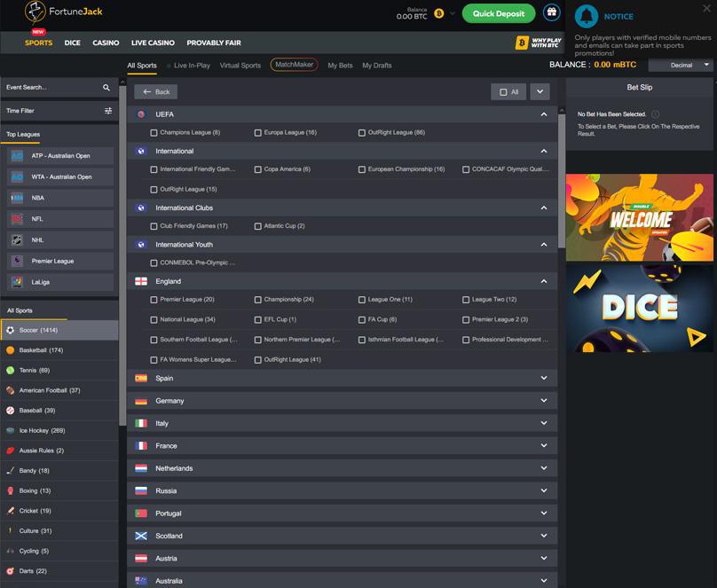This screenshot has width=717, height=588.
Task: Switch to Live In-Play tab
Action: (x=192, y=66)
